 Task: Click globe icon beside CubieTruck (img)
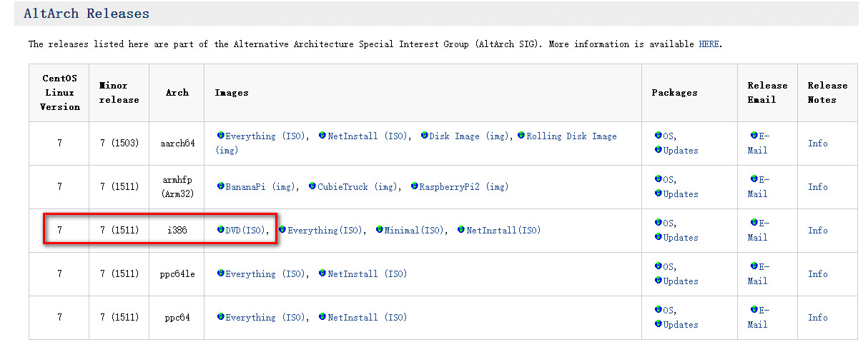[313, 186]
